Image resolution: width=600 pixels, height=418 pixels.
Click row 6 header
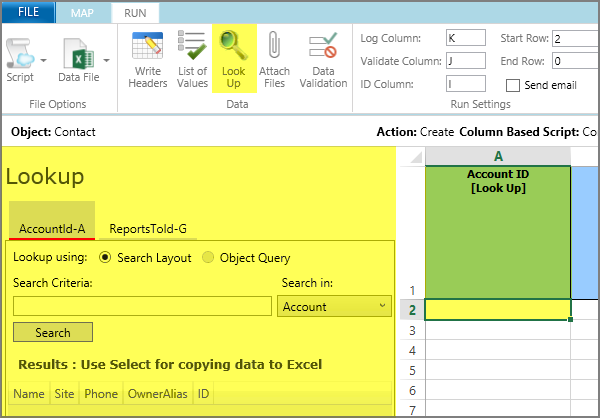click(412, 390)
